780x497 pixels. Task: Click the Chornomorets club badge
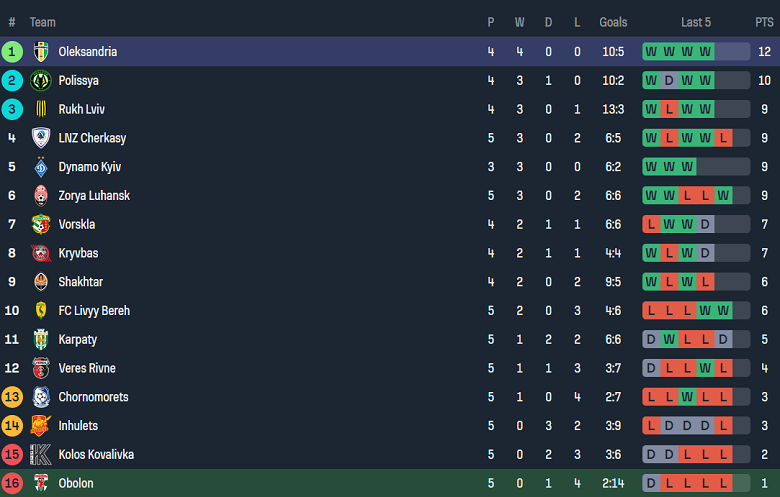point(41,397)
